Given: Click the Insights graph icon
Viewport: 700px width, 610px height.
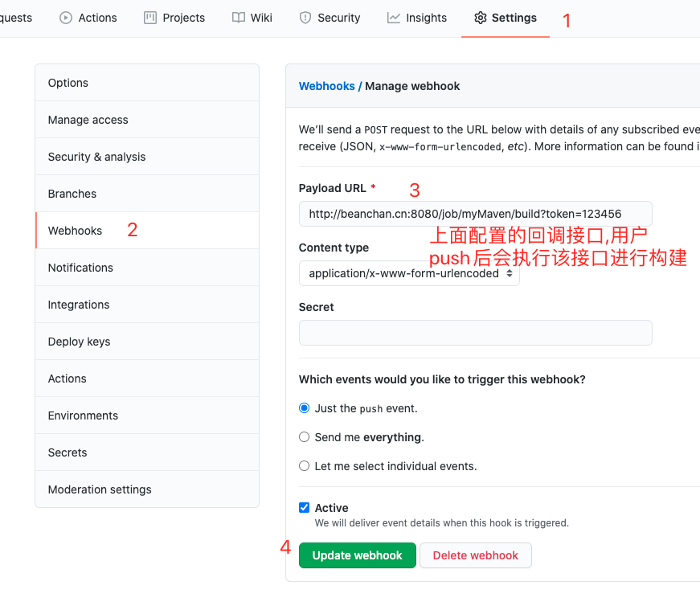Looking at the screenshot, I should pyautogui.click(x=393, y=18).
